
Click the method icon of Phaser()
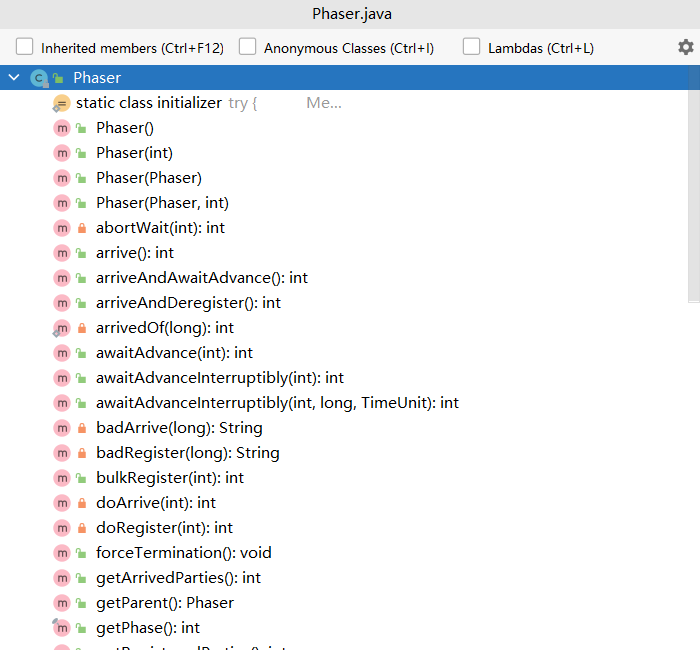click(62, 128)
